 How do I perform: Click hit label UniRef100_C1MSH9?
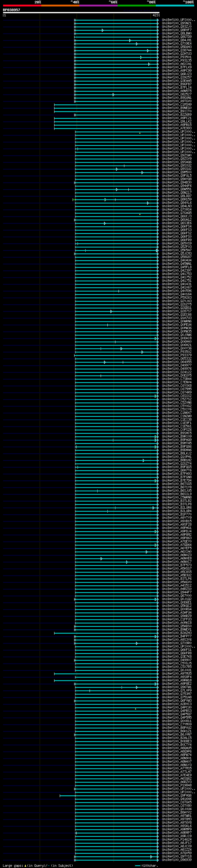[177, 104]
